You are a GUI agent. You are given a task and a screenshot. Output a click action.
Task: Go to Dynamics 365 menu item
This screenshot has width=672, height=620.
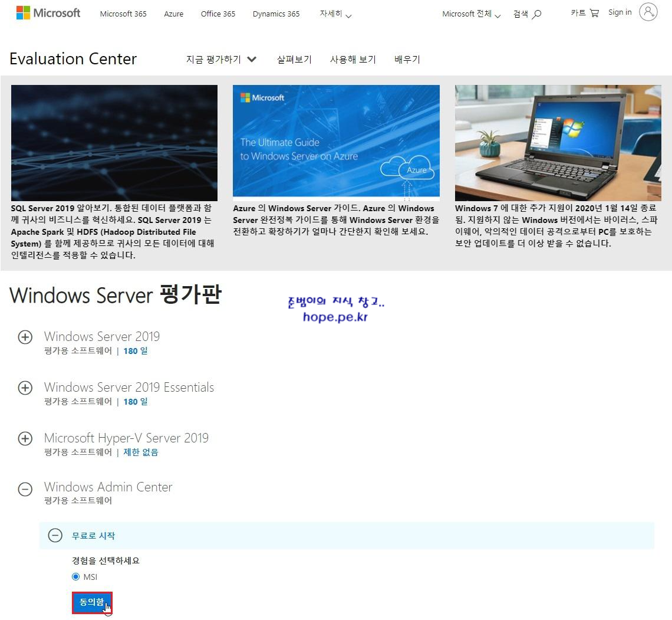click(276, 14)
